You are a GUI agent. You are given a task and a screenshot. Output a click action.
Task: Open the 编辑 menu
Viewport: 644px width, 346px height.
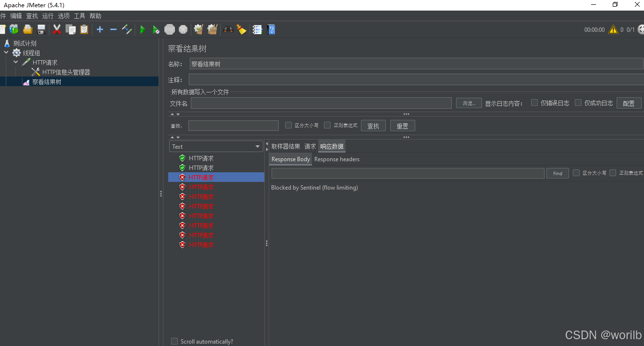pos(16,16)
